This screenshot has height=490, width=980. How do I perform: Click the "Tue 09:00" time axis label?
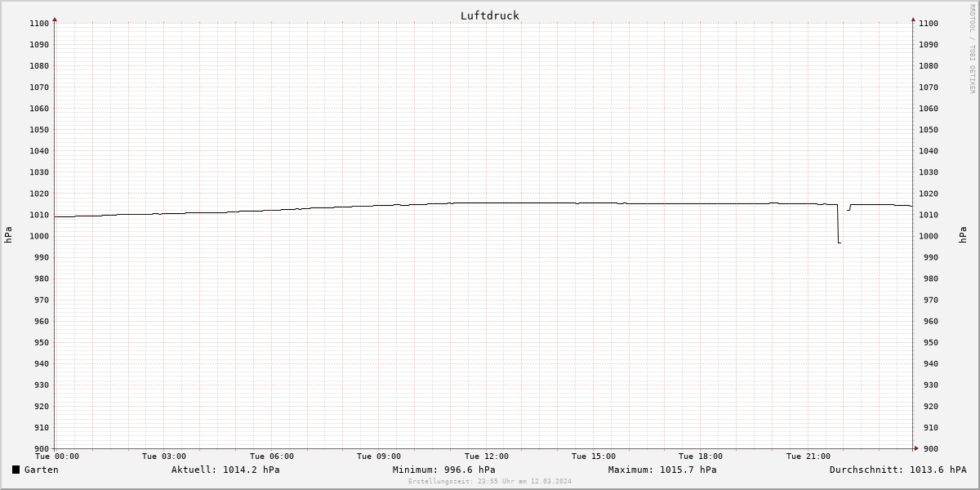pos(379,457)
